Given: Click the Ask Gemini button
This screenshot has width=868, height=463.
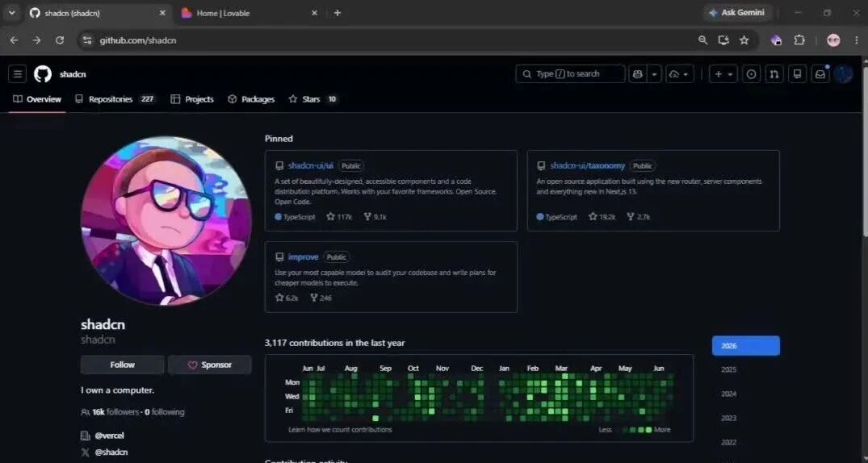Looking at the screenshot, I should 737,13.
